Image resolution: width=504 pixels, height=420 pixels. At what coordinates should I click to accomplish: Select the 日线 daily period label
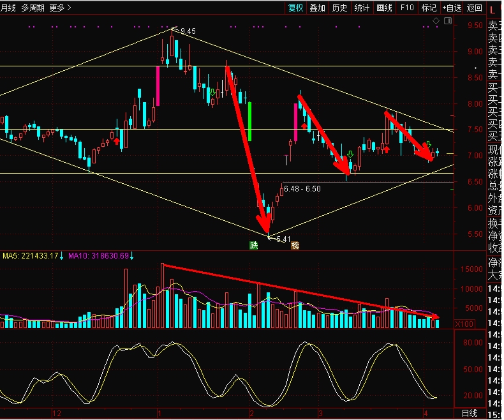coord(470,413)
